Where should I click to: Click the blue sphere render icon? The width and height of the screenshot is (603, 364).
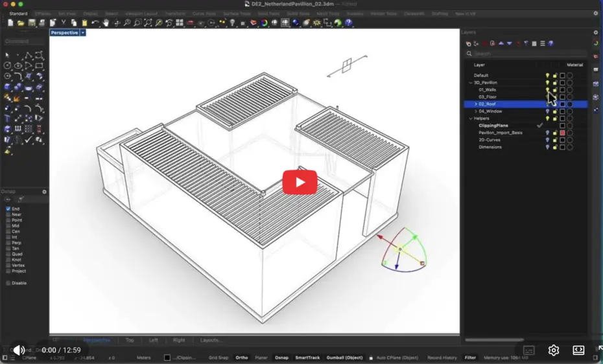[296, 23]
